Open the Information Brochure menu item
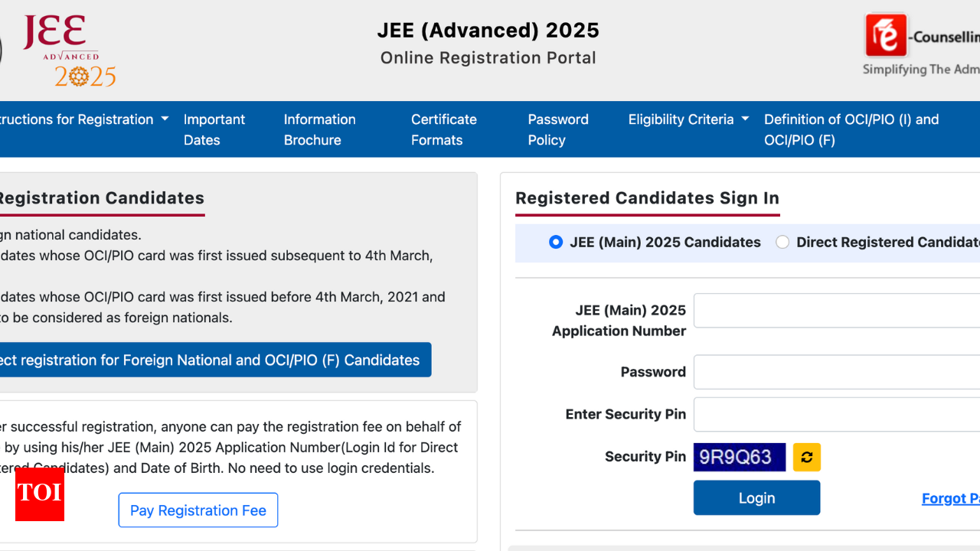Screen dimensions: 980x551 pos(319,129)
